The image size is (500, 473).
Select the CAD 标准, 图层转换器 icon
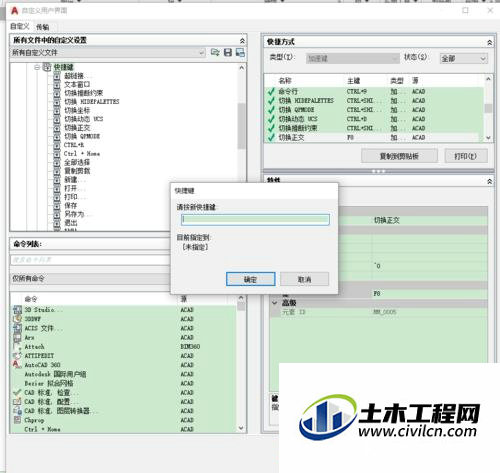click(17, 411)
